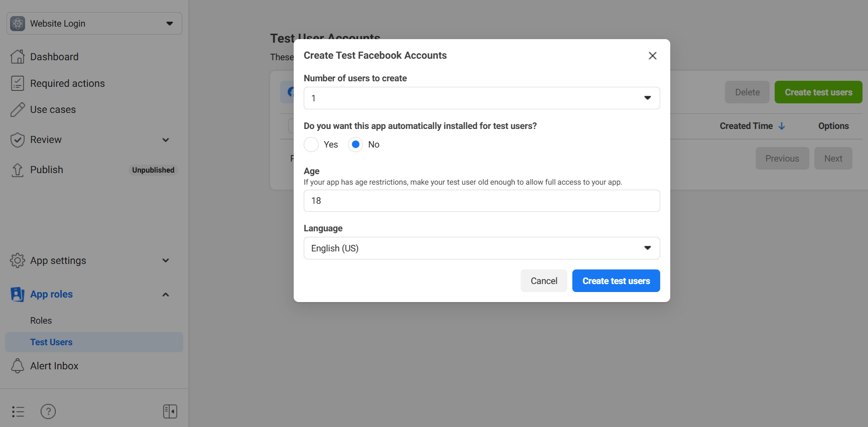Collapse the sidebar with the panel icon
868x427 pixels.
(170, 411)
